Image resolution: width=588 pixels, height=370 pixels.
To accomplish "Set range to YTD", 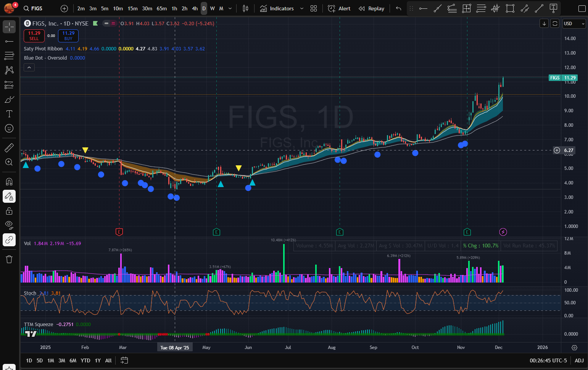I will (85, 360).
